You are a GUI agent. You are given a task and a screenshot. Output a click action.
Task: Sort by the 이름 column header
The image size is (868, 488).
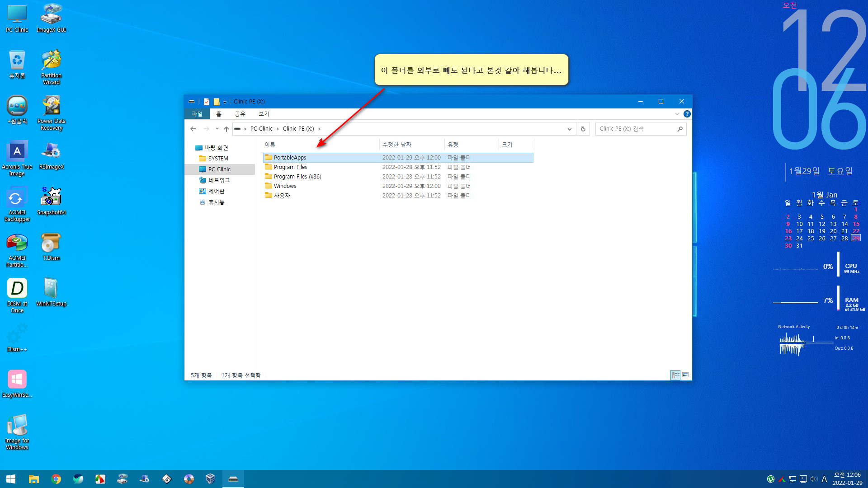click(321, 145)
